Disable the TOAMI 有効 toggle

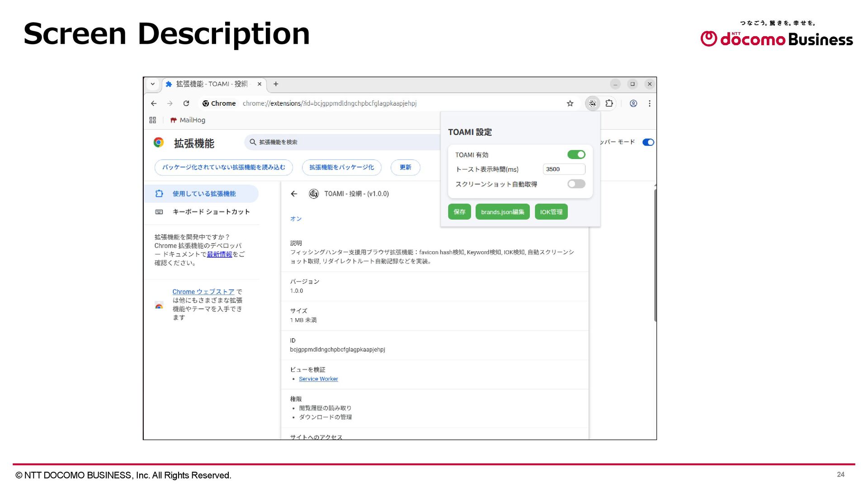(x=576, y=155)
